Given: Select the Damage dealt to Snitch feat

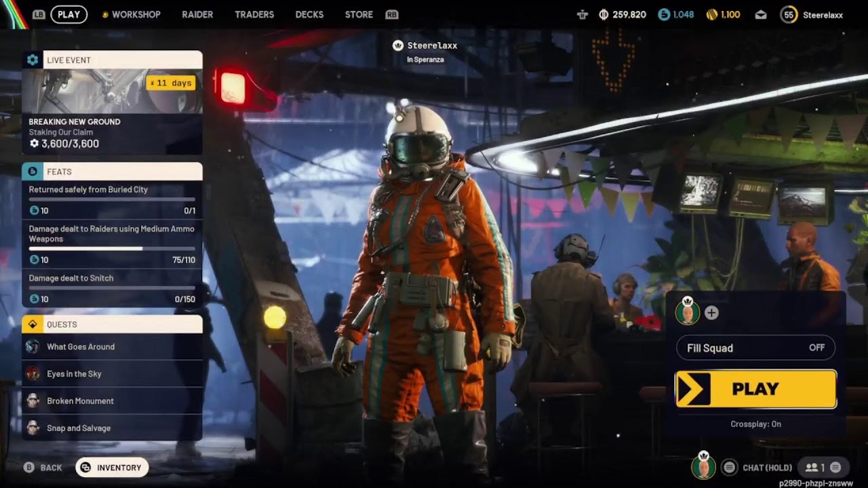Looking at the screenshot, I should (112, 288).
